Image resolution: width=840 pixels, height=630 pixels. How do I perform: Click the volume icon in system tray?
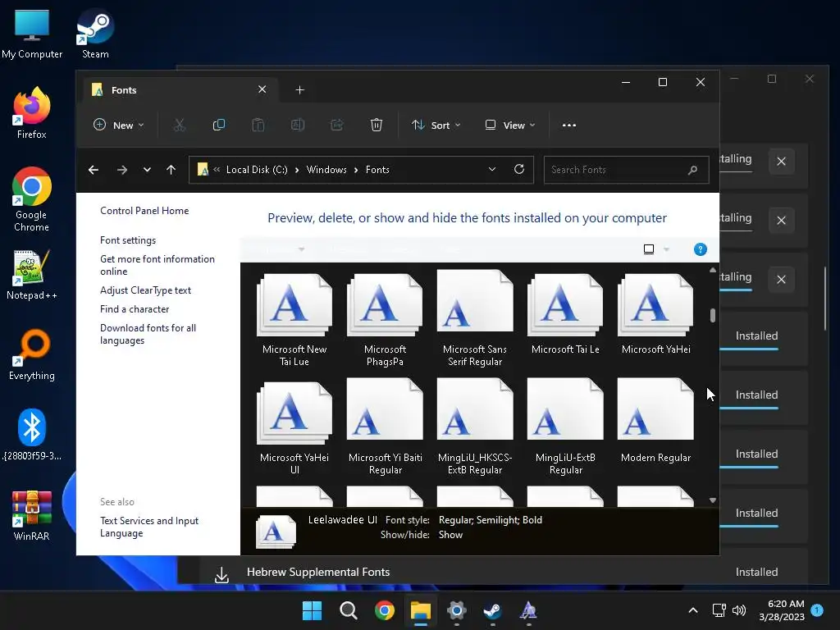point(739,610)
